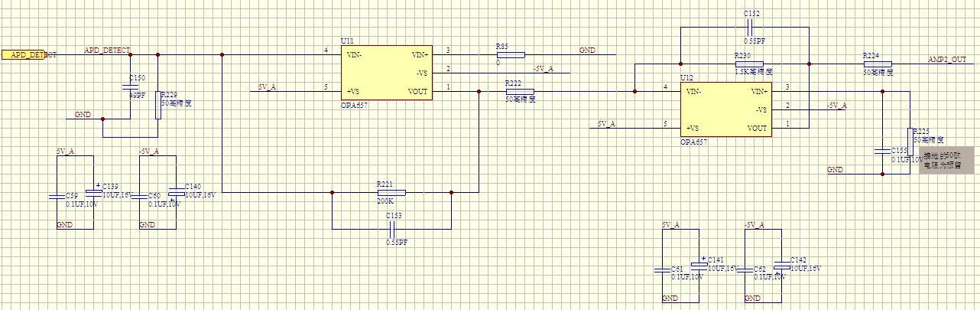Select polarized capacitor C141 symbol
980x310 pixels.
[699, 265]
